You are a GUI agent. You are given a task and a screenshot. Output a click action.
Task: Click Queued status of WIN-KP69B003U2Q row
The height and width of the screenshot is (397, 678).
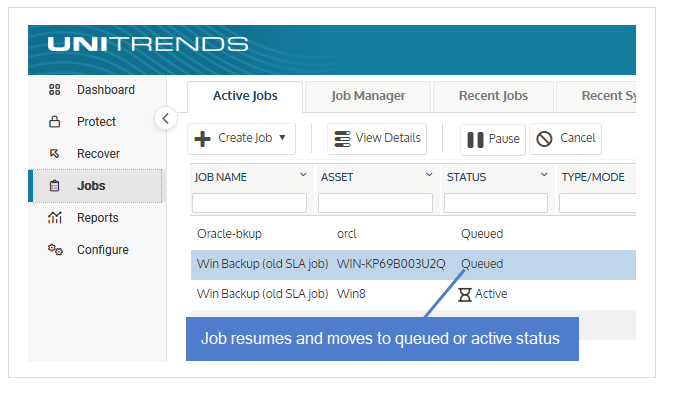click(x=482, y=264)
